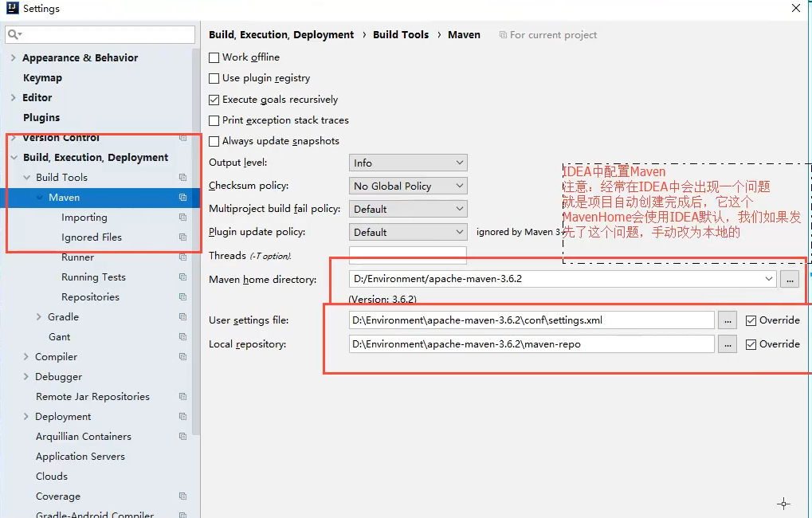The width and height of the screenshot is (812, 518).
Task: Click the Threads (-T option) input field
Action: click(x=408, y=255)
